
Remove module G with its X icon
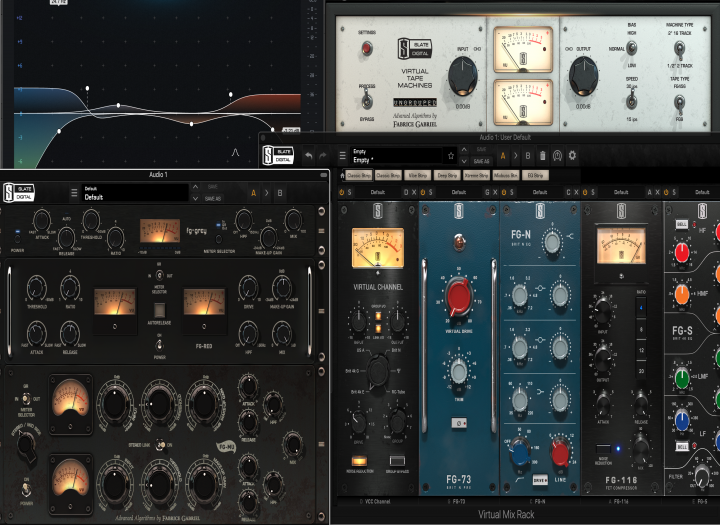point(495,192)
